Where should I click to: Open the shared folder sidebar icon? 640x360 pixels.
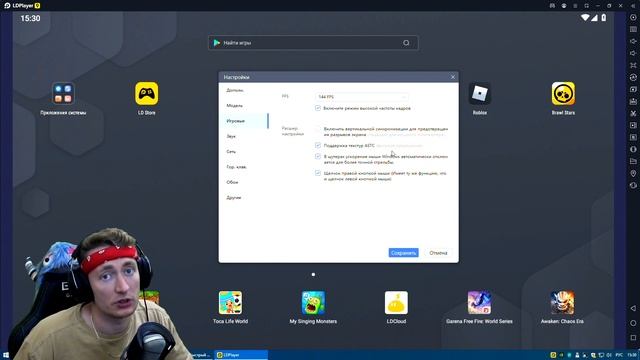633,161
